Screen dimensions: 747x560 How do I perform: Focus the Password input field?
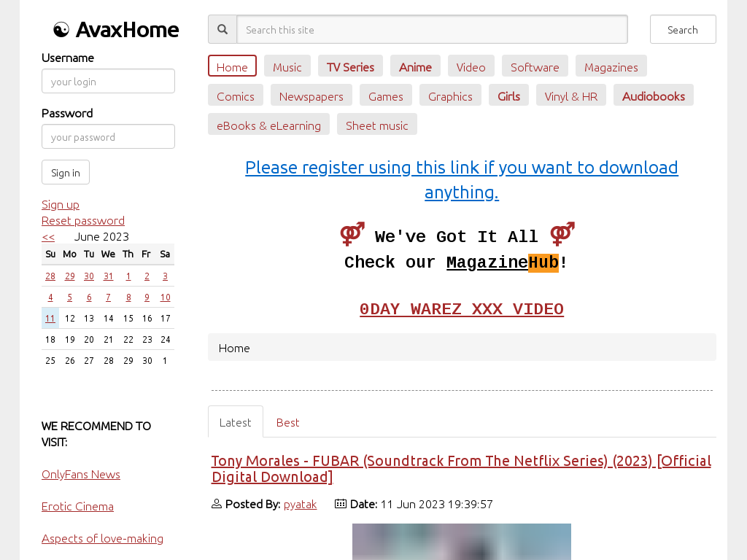coord(108,136)
